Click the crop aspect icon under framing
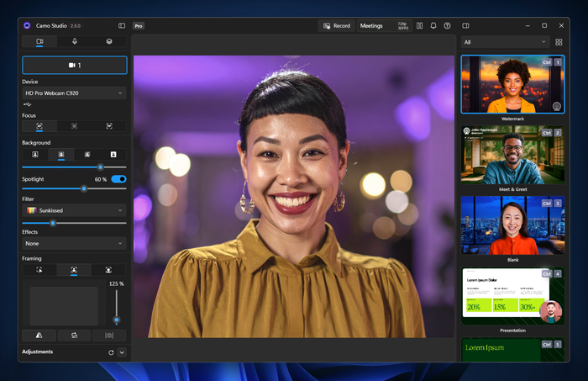The image size is (588, 381). click(109, 336)
